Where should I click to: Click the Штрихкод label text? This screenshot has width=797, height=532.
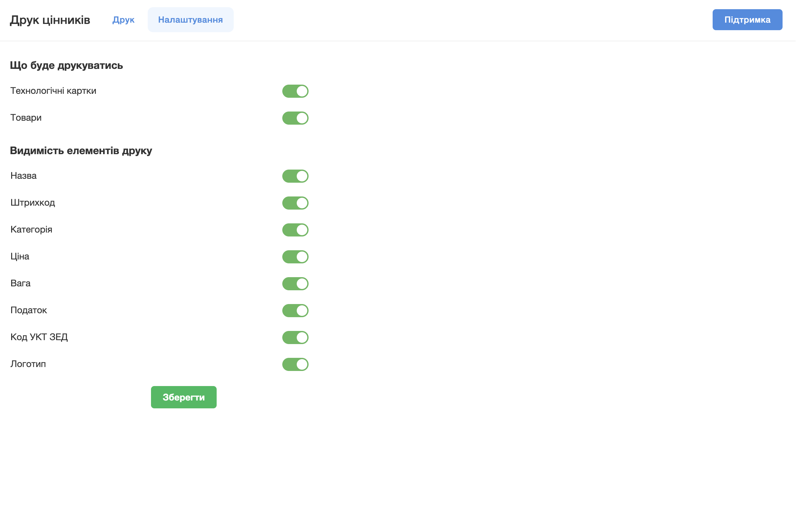pos(32,203)
